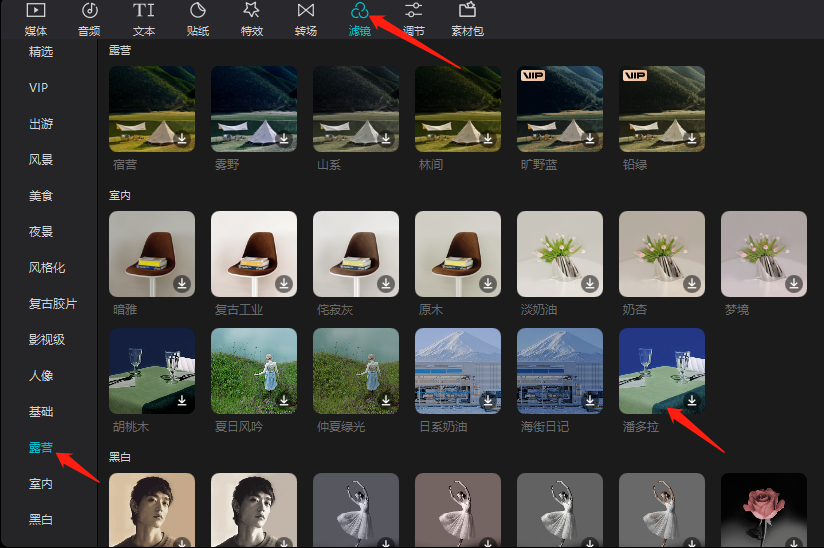Select the rose black-and-white filter thumbnail

click(x=764, y=508)
